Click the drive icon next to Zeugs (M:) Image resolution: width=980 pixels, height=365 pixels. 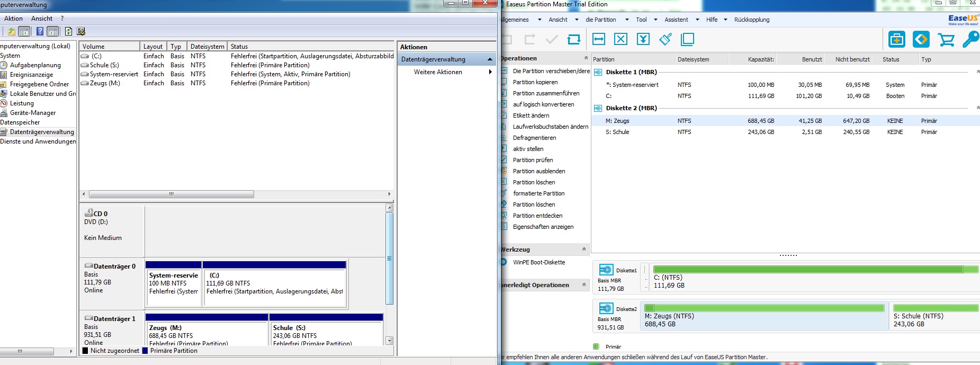click(85, 83)
